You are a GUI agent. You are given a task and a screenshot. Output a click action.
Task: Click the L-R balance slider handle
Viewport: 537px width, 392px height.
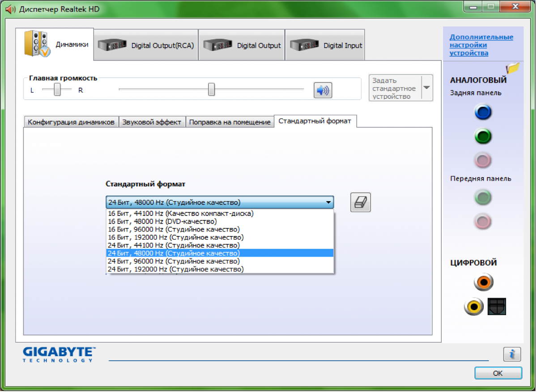coord(57,90)
